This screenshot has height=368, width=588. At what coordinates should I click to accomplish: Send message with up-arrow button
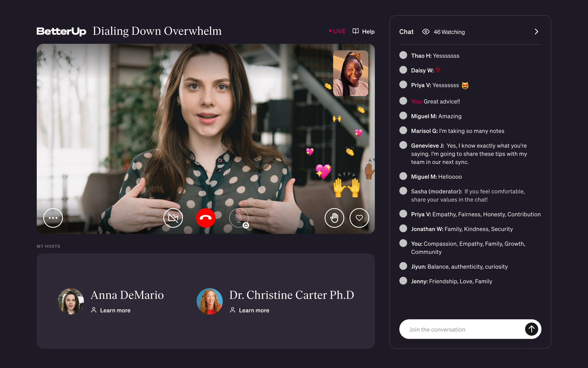coord(531,329)
